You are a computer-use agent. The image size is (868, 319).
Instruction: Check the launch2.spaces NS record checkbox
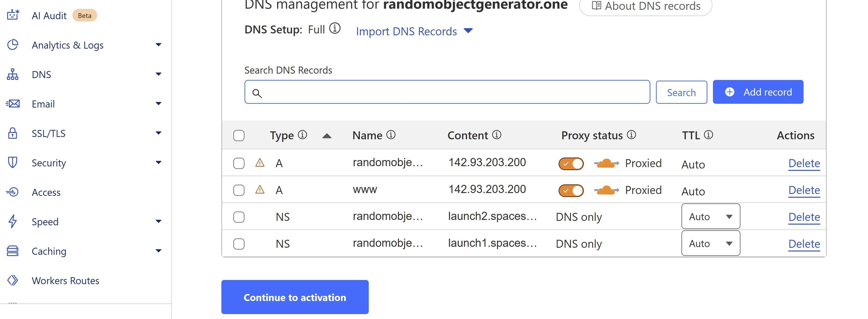[239, 217]
